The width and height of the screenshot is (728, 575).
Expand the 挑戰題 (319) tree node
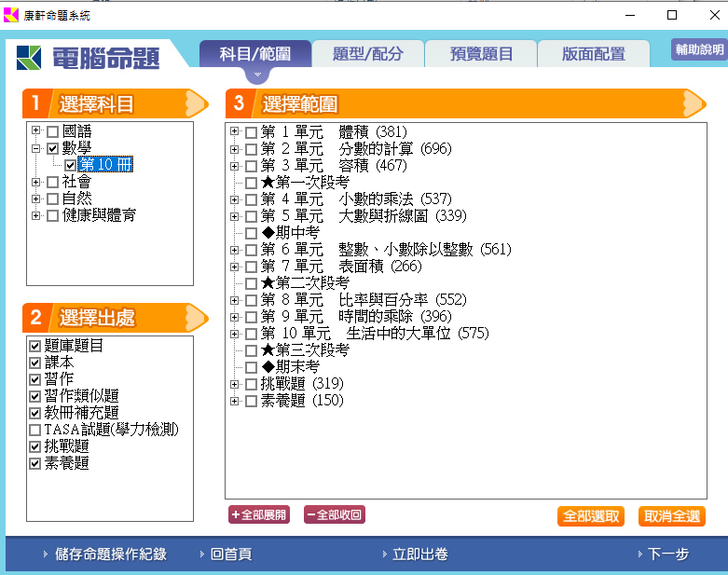[235, 384]
